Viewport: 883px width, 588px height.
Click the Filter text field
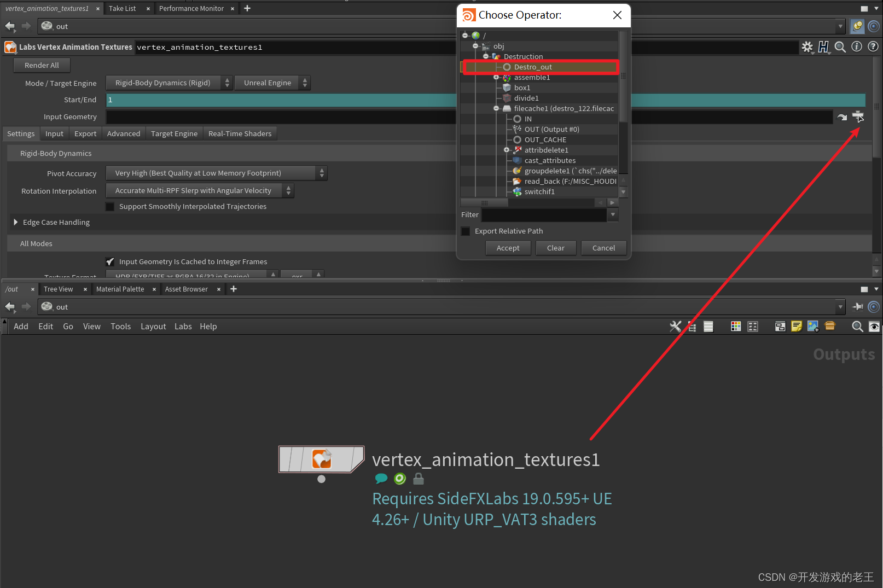(x=544, y=214)
